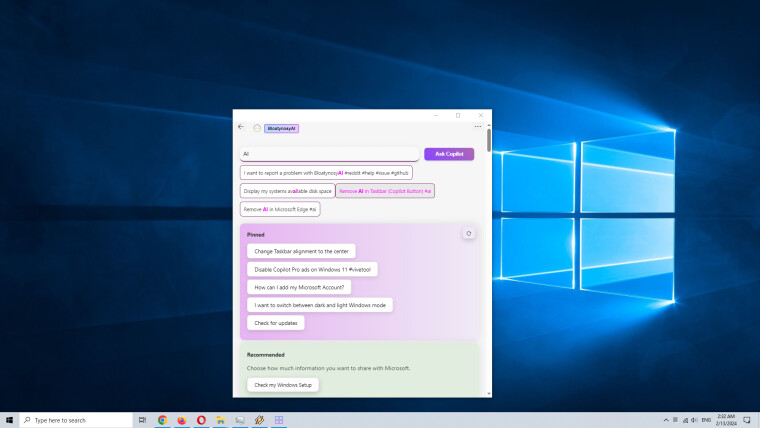Open the notification center icon
This screenshot has height=428, width=760.
tap(746, 420)
